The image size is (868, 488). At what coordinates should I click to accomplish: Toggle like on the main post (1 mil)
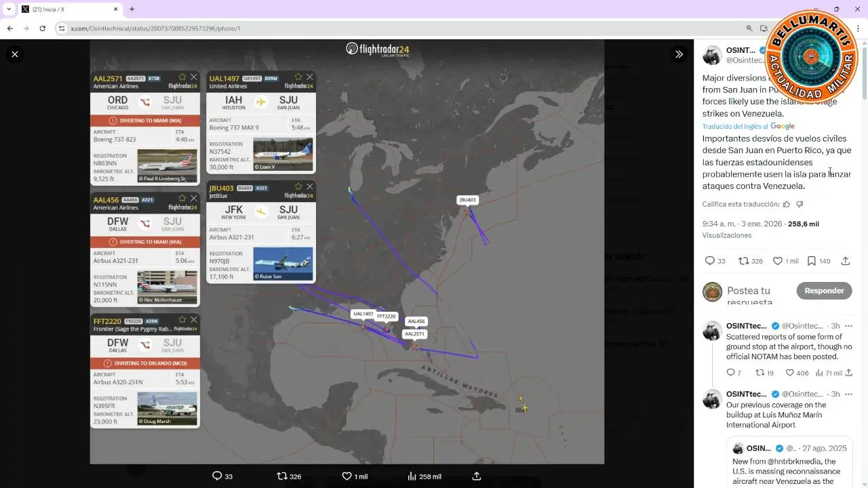point(785,261)
